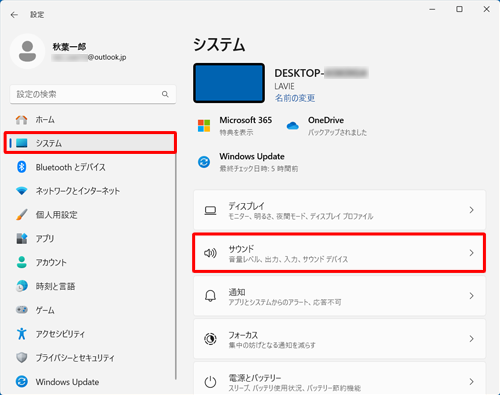
Task: Select Bluetooth とデバイス in the sidebar
Action: click(x=90, y=167)
